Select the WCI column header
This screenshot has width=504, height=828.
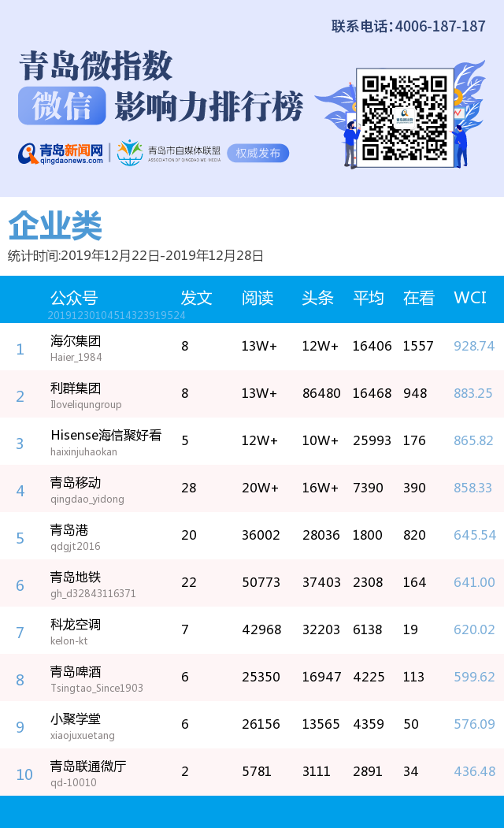(x=470, y=298)
